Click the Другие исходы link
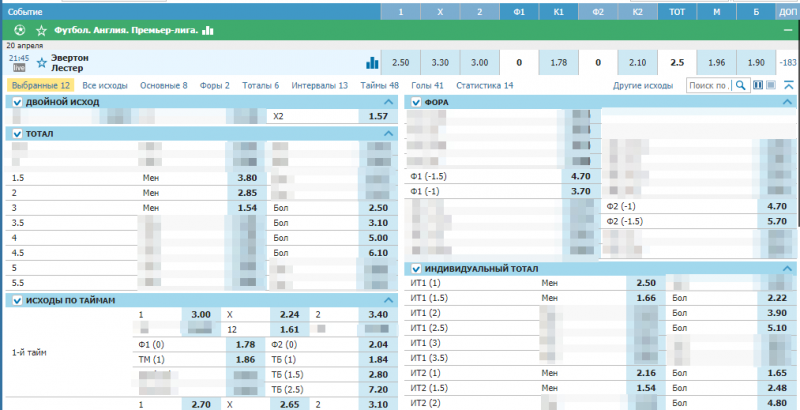The height and width of the screenshot is (410, 800). 643,86
